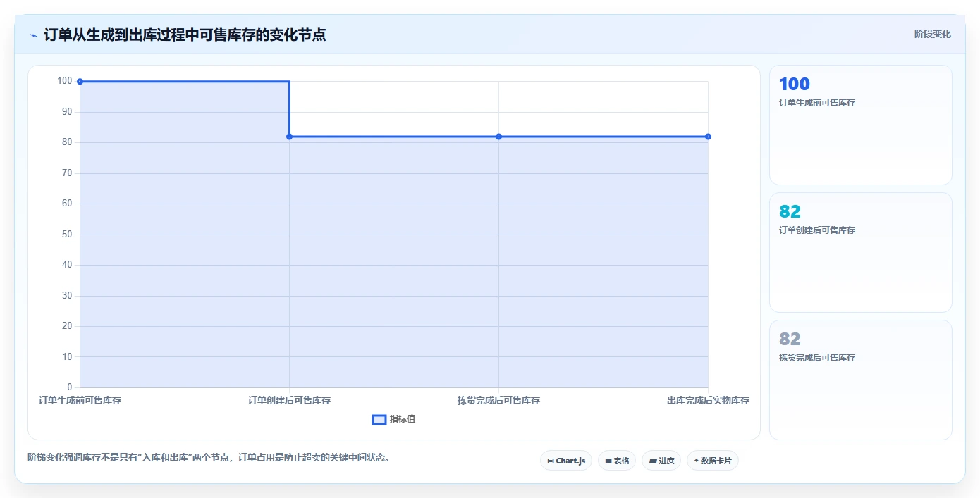This screenshot has height=498, width=980.
Task: Click the y-axis value 50
Action: (67, 235)
